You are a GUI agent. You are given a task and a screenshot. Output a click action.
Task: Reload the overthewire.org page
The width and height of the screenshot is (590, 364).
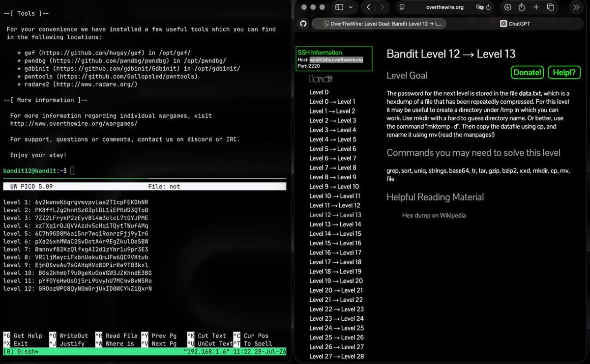488,7
